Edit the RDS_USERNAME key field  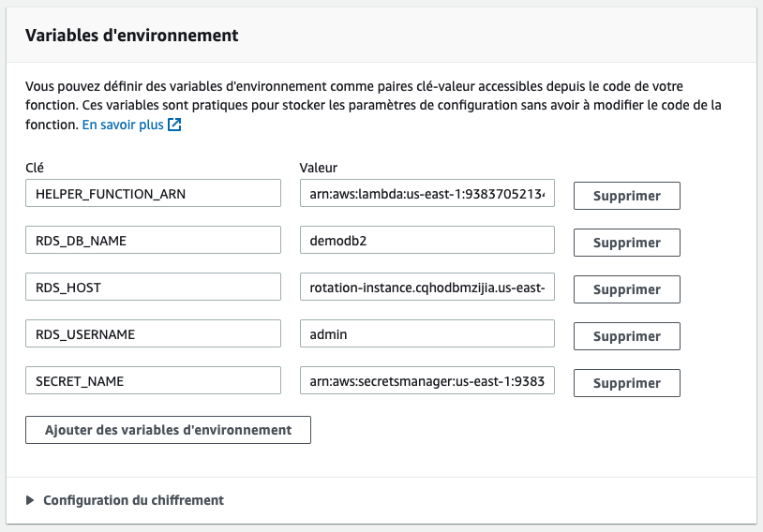(x=154, y=334)
